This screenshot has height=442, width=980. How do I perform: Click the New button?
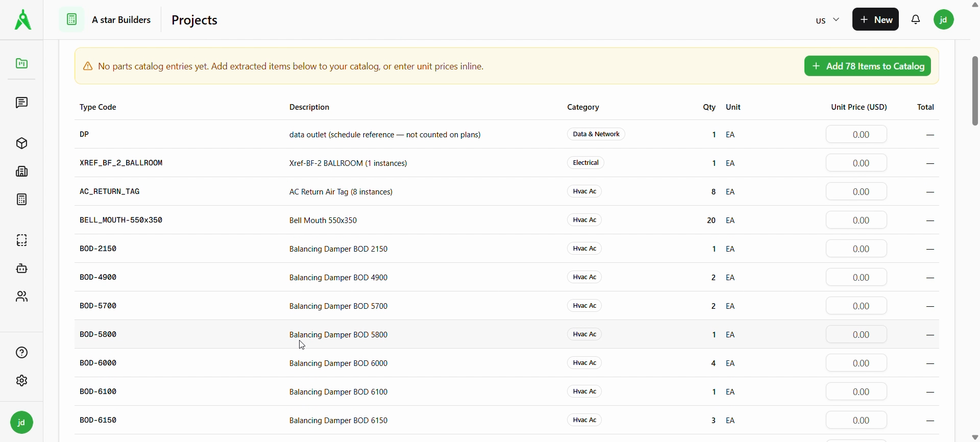pyautogui.click(x=875, y=20)
